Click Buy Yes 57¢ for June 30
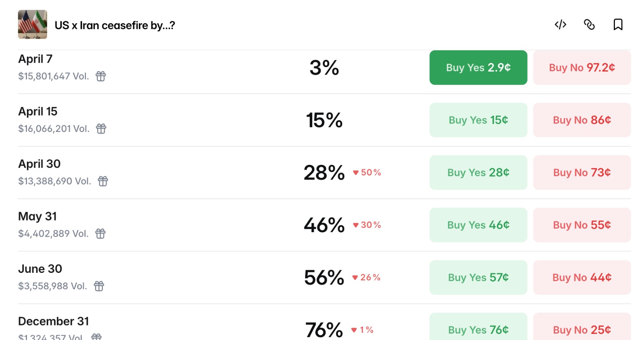644x340 pixels. tap(478, 277)
